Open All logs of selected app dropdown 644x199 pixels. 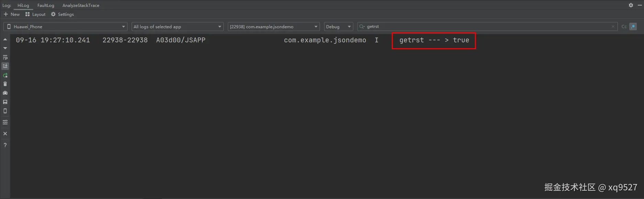(x=178, y=27)
